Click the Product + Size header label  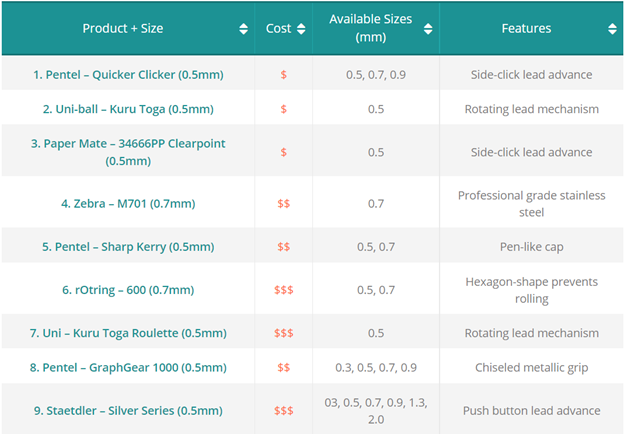[123, 28]
